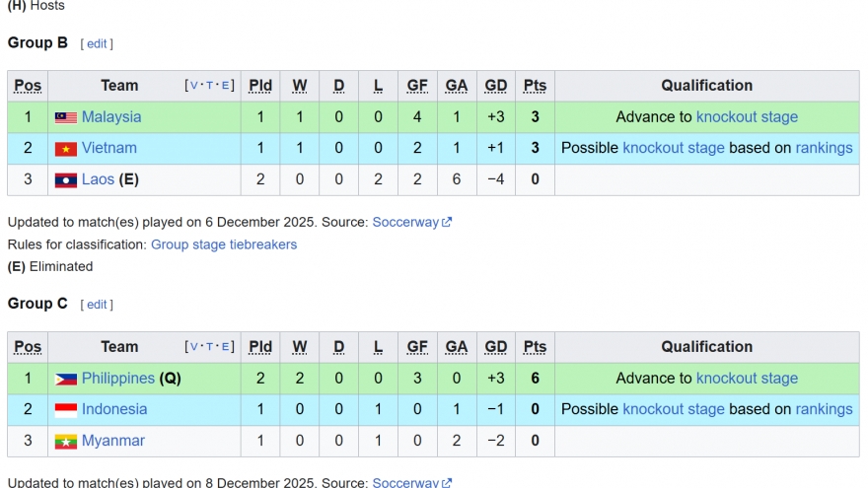Click the Vietnam flag icon
Viewport: 868px width, 488px height.
[x=65, y=149]
